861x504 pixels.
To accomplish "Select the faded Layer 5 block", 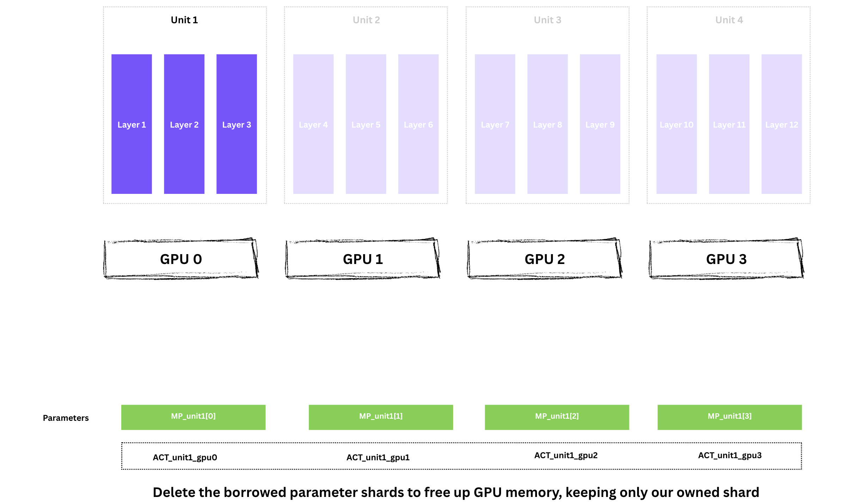I will point(366,124).
